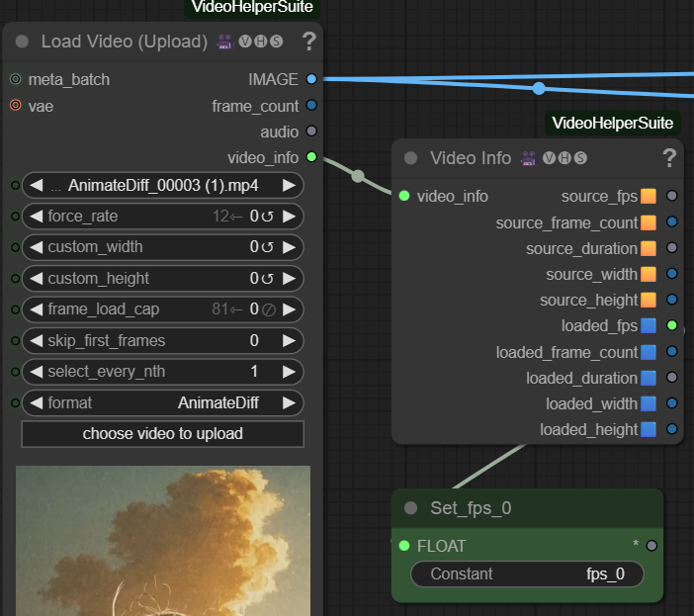This screenshot has width=694, height=616.
Task: Click the video_info output socket on Load Video
Action: tap(311, 156)
